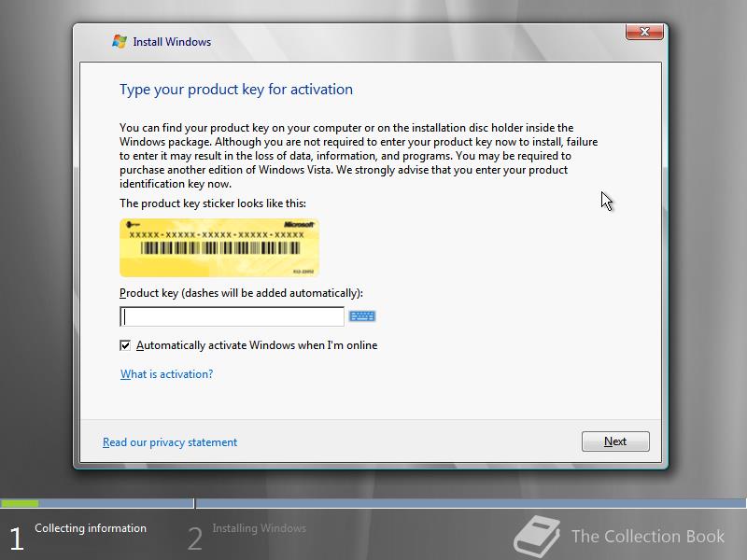Focus the product key input field
This screenshot has height=560, width=747.
(x=232, y=316)
